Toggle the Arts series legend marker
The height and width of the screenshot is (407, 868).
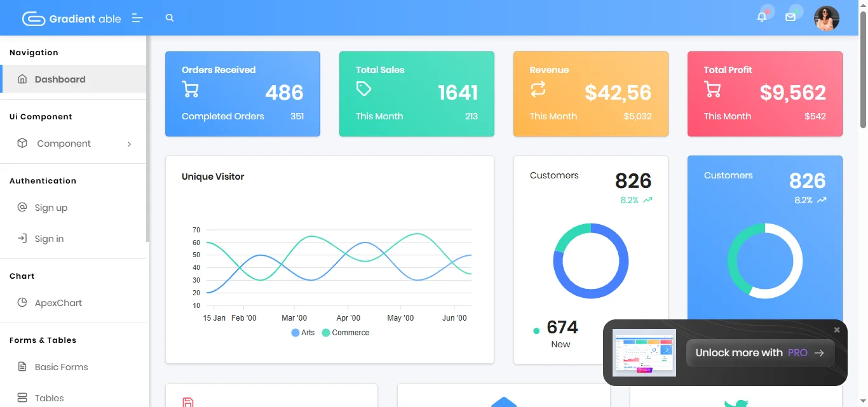click(x=295, y=333)
